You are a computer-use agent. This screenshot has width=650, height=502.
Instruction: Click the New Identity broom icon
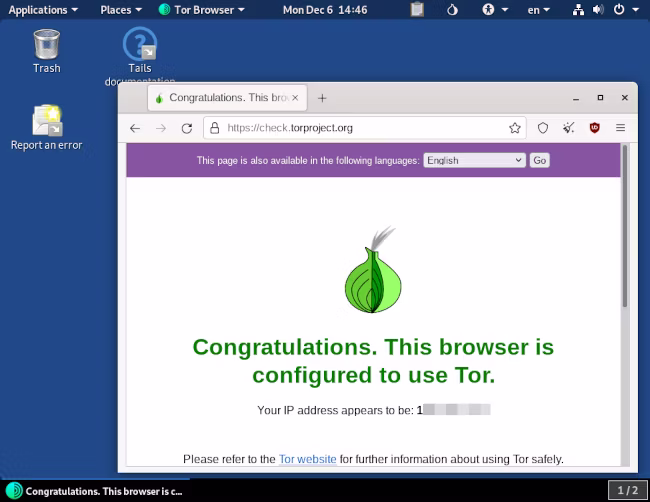[x=569, y=128]
